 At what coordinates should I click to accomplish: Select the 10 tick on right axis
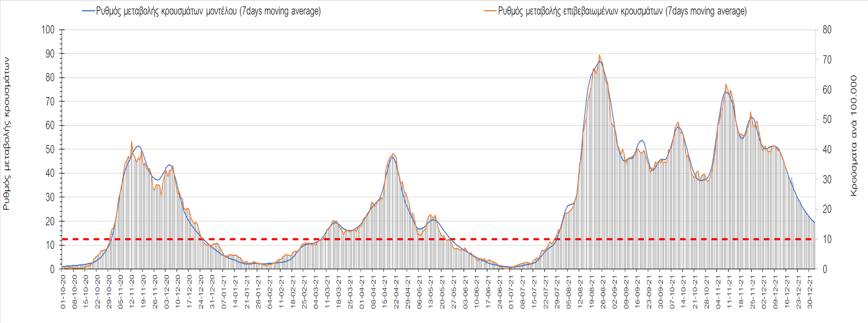tap(827, 239)
